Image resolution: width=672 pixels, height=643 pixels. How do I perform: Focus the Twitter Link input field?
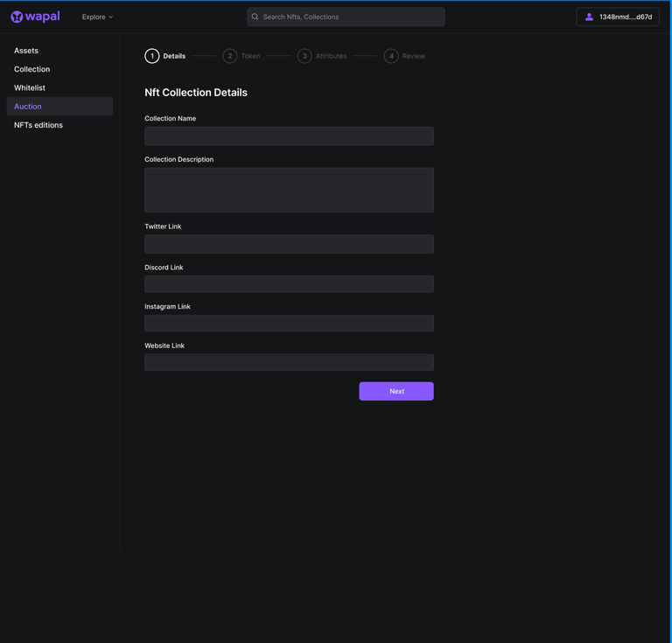[x=289, y=244]
